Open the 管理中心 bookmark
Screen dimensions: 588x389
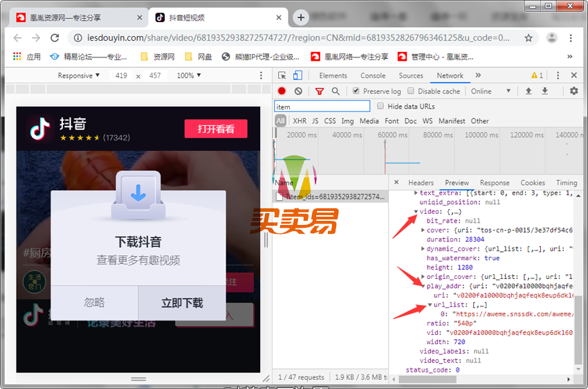436,57
